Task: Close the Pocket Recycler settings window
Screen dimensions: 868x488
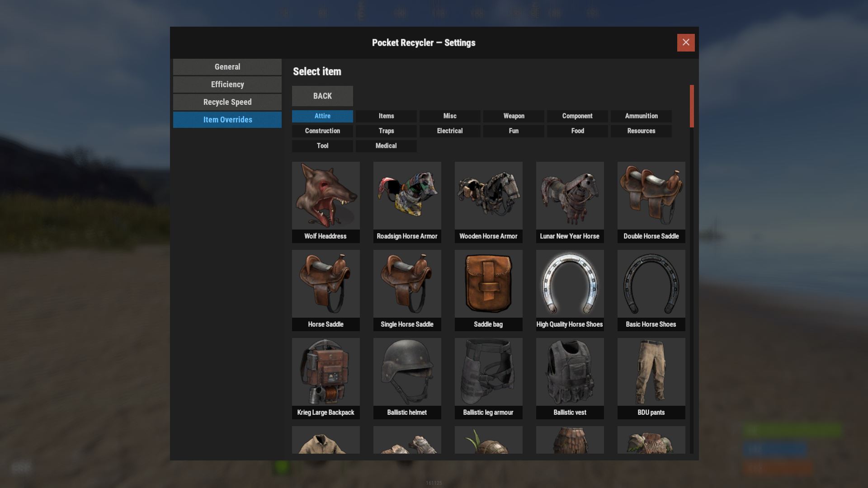Action: [686, 42]
